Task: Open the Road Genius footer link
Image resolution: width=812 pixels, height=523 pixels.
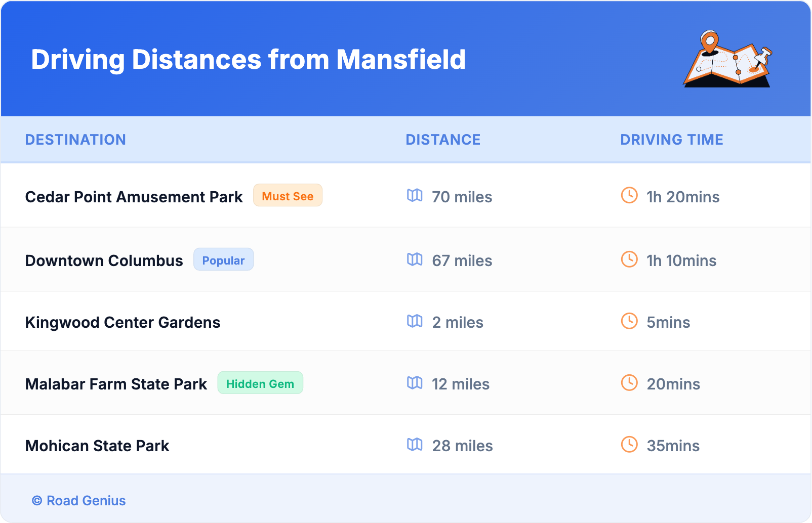Action: [79, 501]
